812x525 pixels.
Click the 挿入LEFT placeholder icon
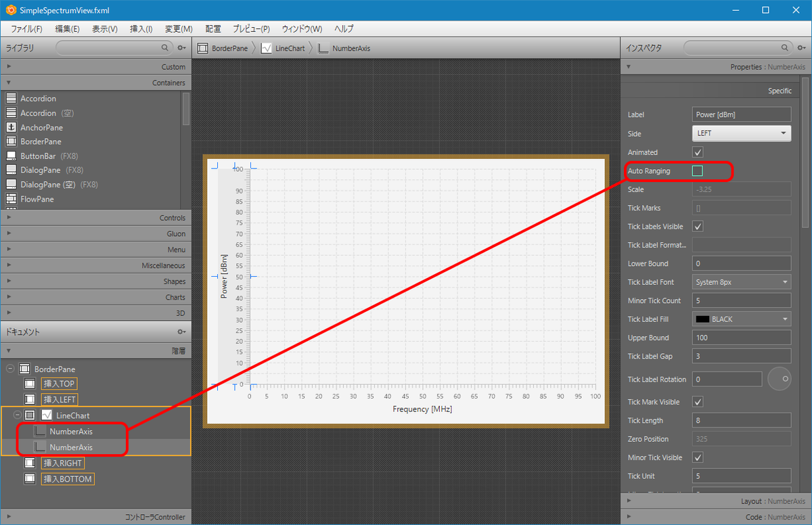pos(30,399)
